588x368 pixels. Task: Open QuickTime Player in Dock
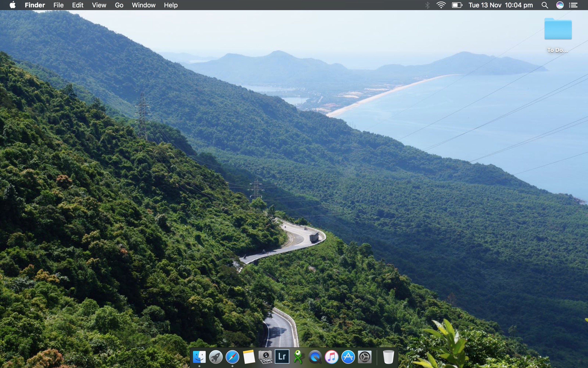click(315, 357)
